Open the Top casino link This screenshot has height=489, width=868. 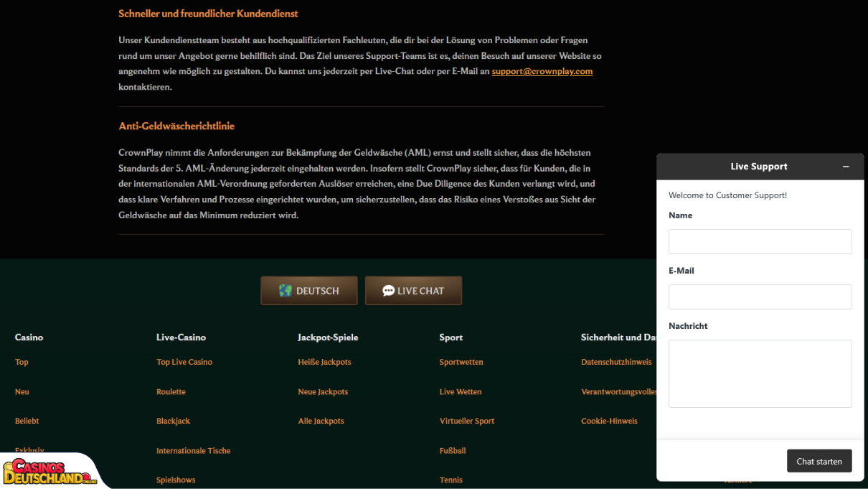coord(22,362)
